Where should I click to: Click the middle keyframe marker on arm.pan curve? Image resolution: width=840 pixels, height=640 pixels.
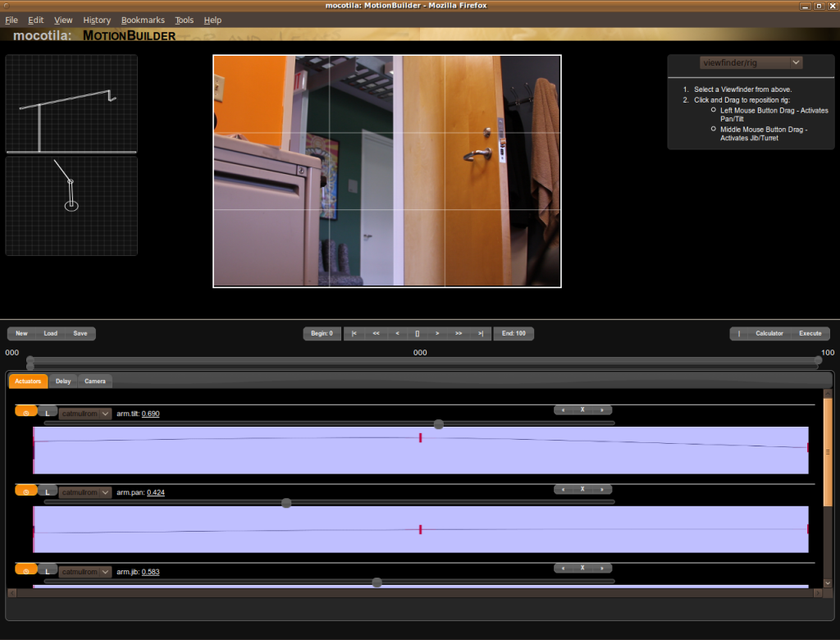pyautogui.click(x=421, y=529)
